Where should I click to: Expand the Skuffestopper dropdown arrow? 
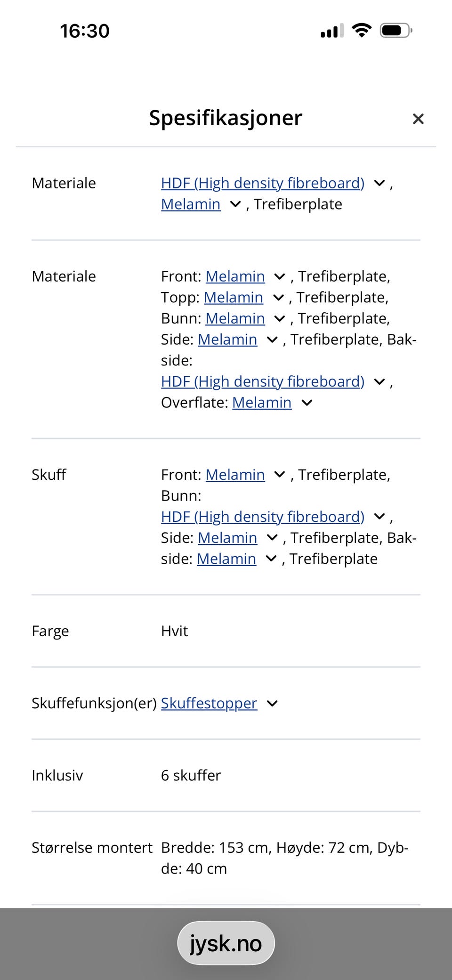coord(272,704)
